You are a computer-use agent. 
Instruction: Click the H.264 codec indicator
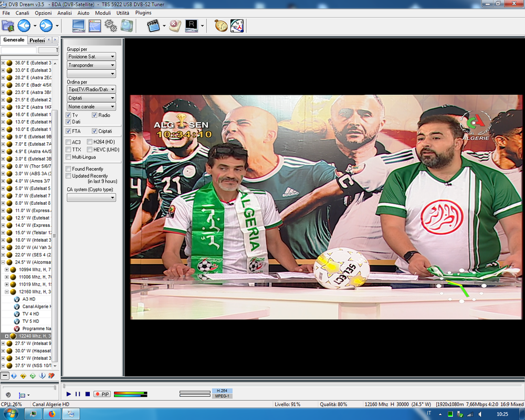coord(222,391)
